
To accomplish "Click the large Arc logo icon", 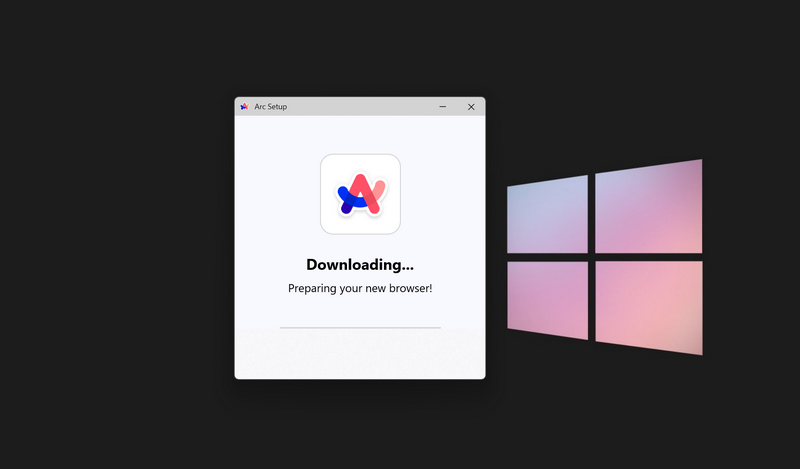I will click(360, 194).
